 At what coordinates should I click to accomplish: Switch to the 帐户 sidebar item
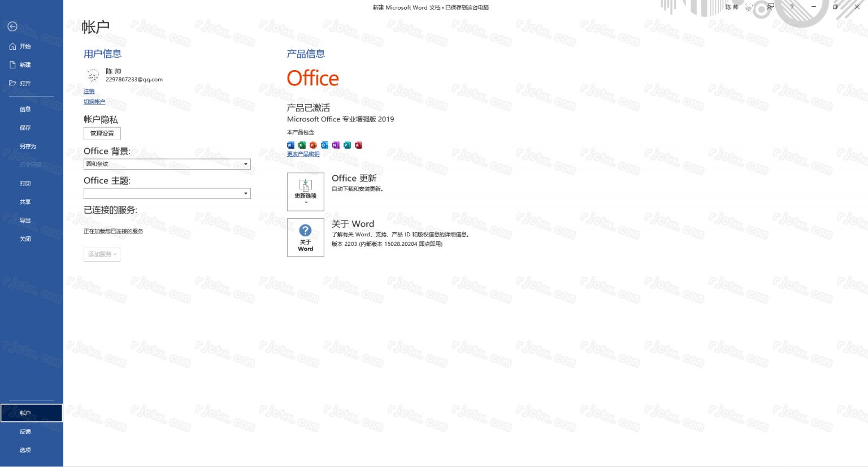tap(25, 413)
